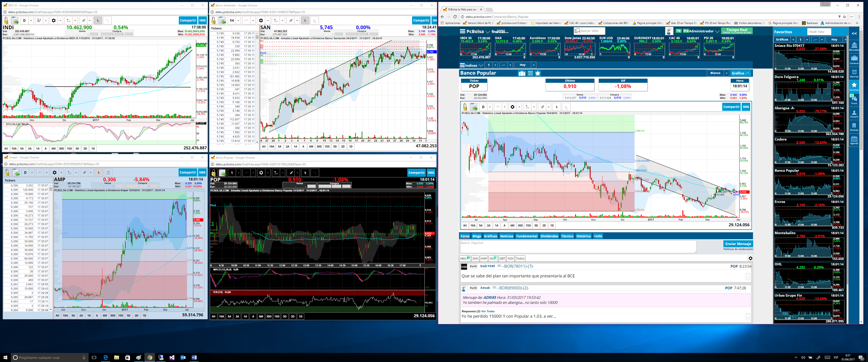Viewport: 868px width, 362px height.
Task: Set alarm clock icon for Banco Popular
Action: click(530, 73)
